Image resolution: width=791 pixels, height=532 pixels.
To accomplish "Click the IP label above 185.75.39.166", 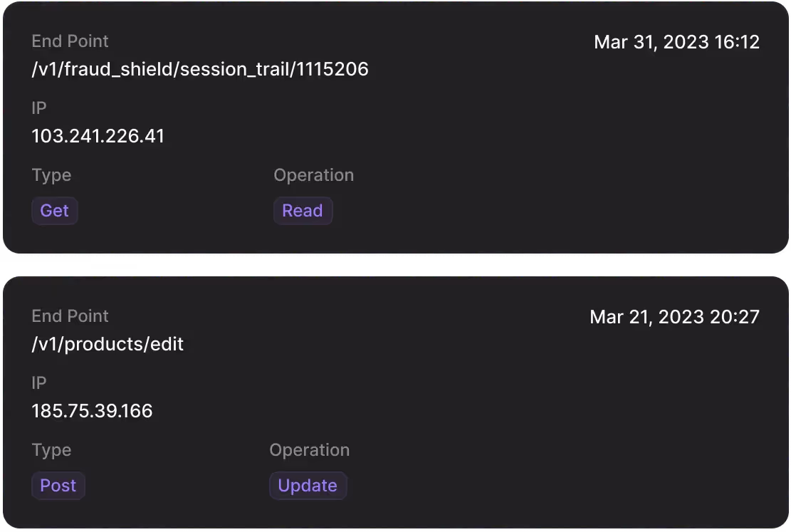I will 39,383.
